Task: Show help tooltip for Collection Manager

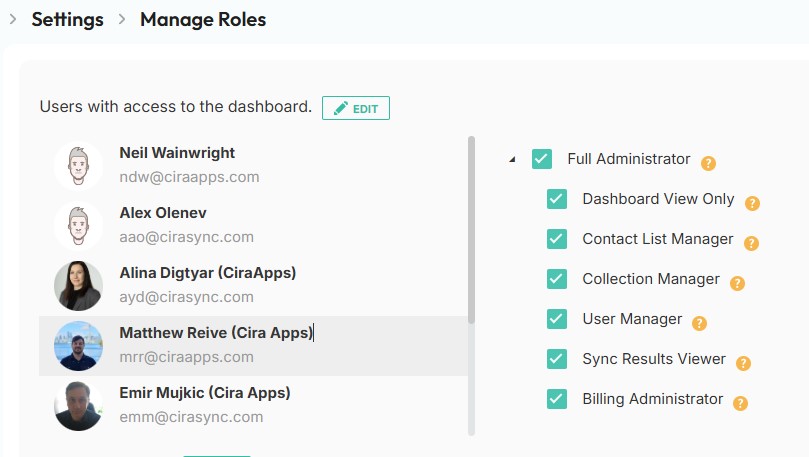Action: [x=737, y=284]
